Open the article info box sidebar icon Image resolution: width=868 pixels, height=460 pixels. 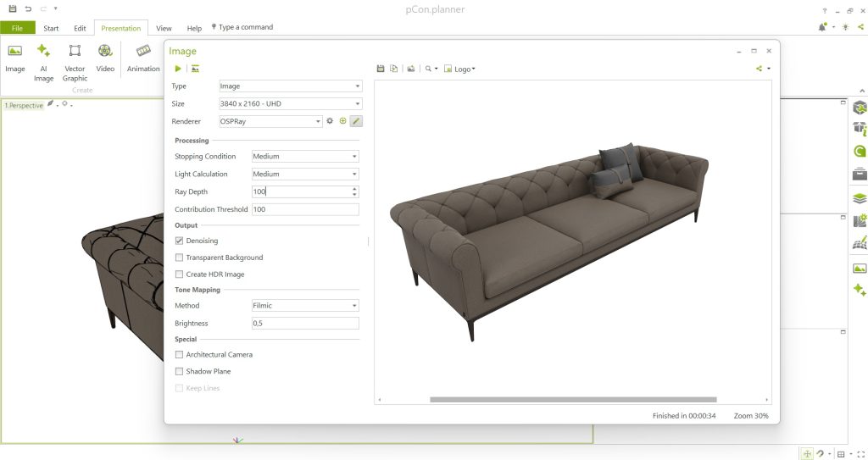pyautogui.click(x=860, y=129)
